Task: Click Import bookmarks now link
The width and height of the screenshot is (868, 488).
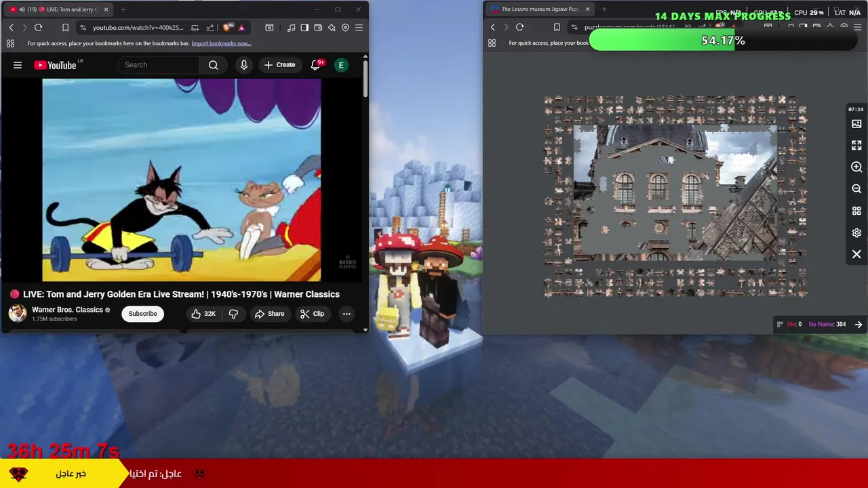Action: click(221, 43)
